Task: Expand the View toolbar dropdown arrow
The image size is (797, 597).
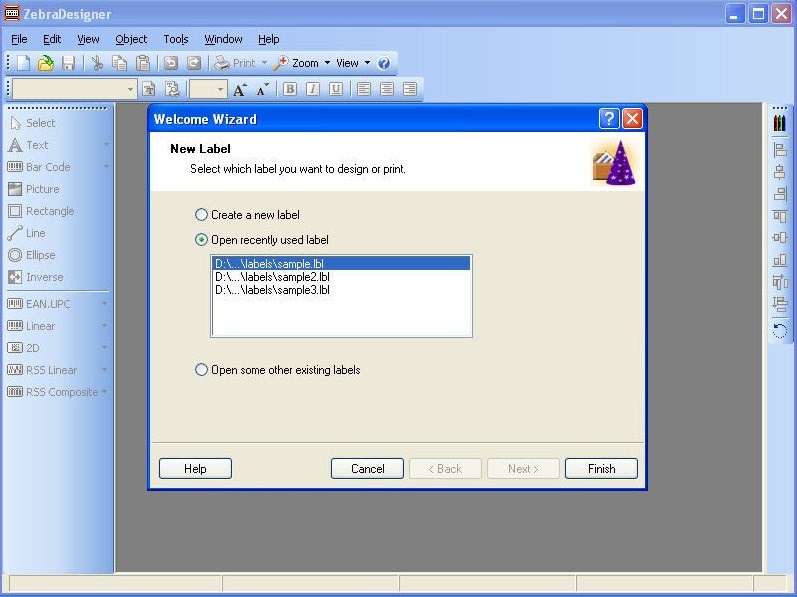Action: click(x=367, y=63)
